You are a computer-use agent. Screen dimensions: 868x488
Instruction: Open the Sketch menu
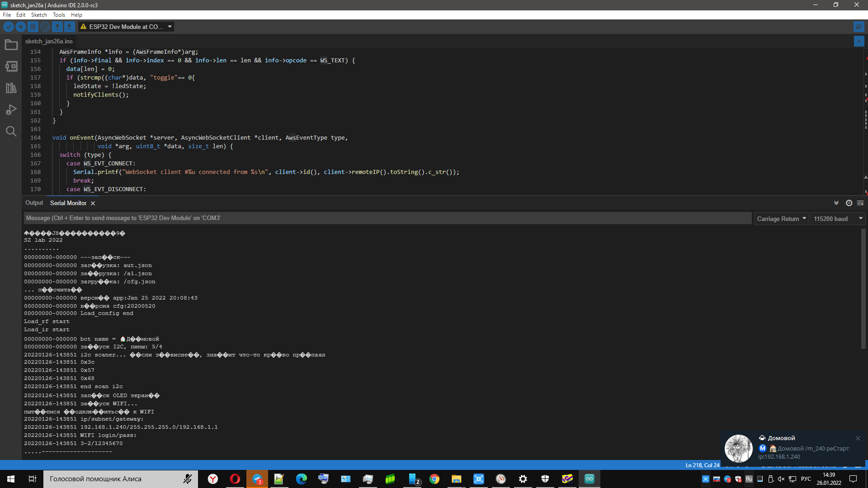click(39, 15)
